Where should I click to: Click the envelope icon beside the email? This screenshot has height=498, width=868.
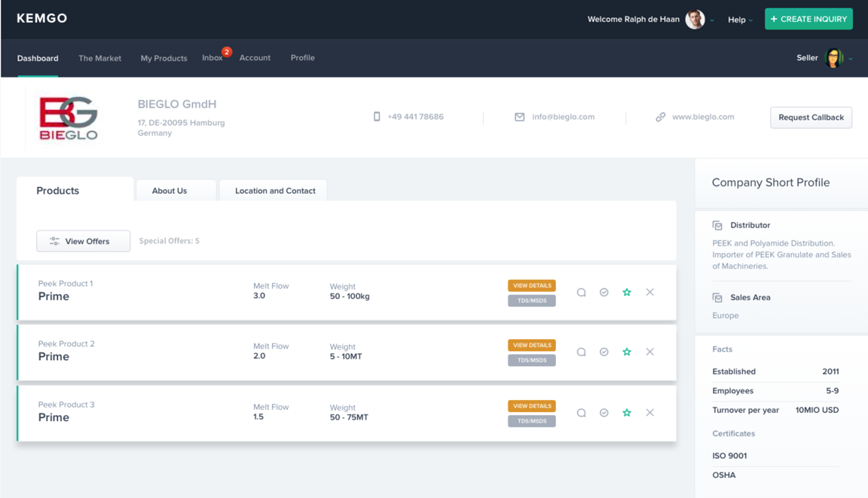click(519, 117)
